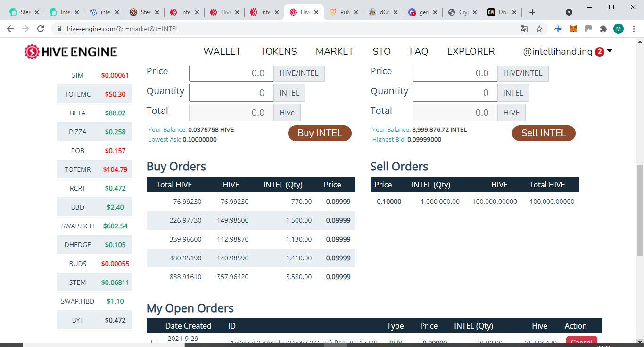Image resolution: width=644 pixels, height=347 pixels.
Task: Open the Chrome profile avatar M
Action: coord(619,29)
